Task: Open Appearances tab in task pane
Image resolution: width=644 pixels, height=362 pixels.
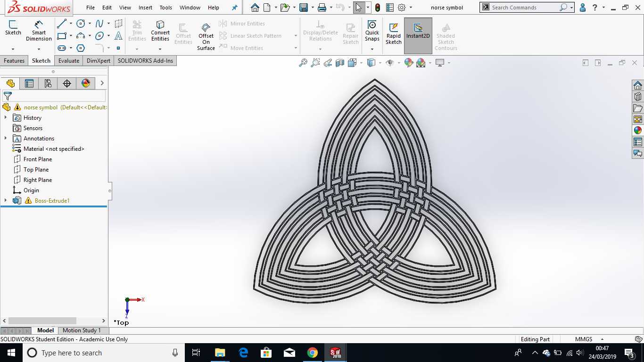Action: click(638, 131)
